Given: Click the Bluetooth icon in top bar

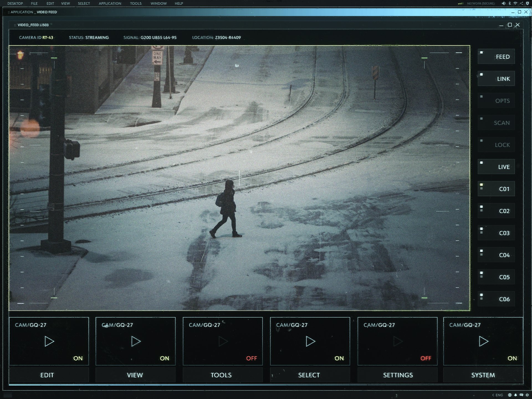Looking at the screenshot, I should pos(510,3).
